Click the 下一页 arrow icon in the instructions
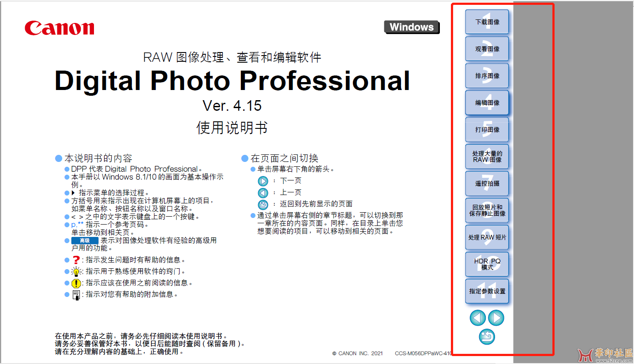This screenshot has width=634, height=364. pos(263,181)
